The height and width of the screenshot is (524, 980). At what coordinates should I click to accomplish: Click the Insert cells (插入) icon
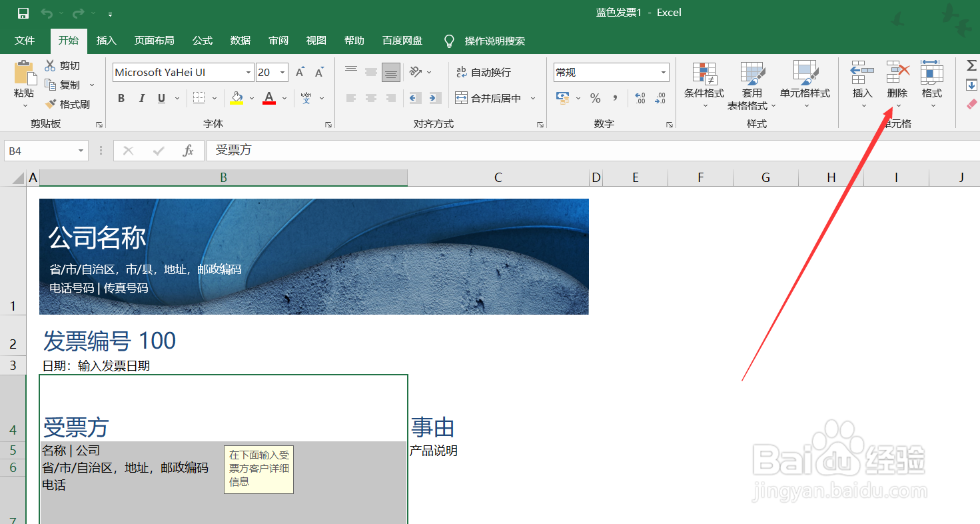pos(863,72)
